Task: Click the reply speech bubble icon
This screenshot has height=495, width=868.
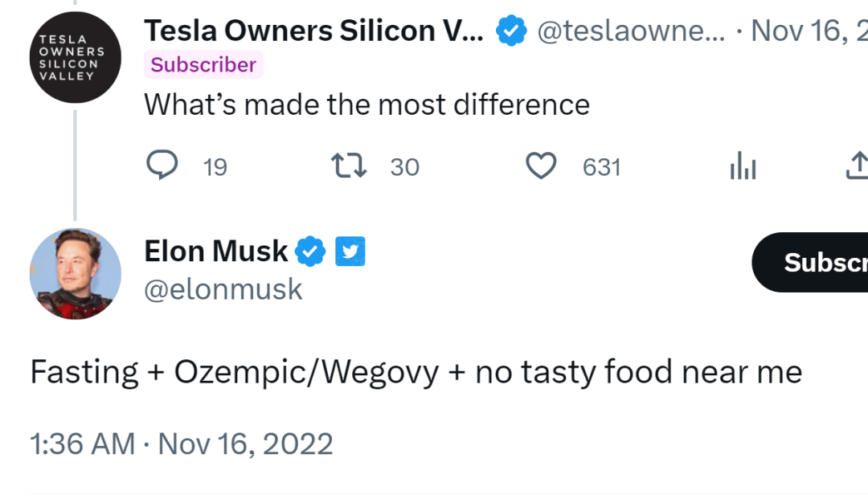Action: point(162,166)
